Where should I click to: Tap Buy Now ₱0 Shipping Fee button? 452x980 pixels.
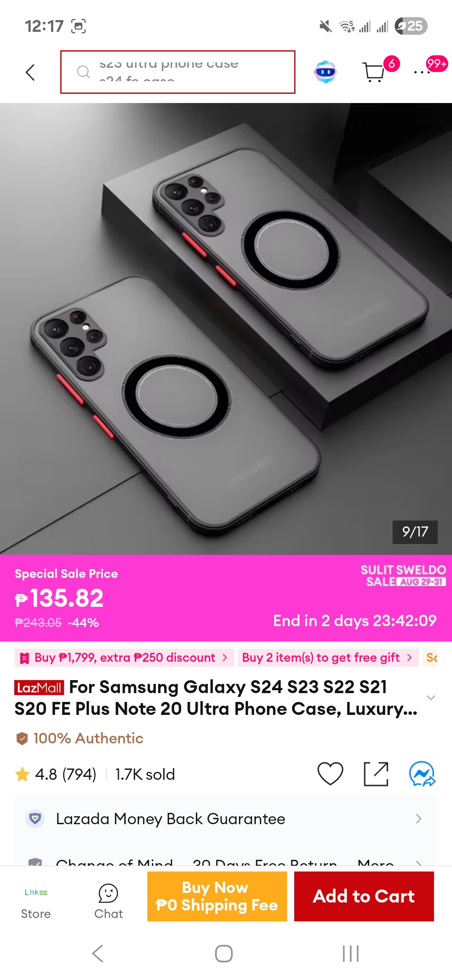click(217, 896)
